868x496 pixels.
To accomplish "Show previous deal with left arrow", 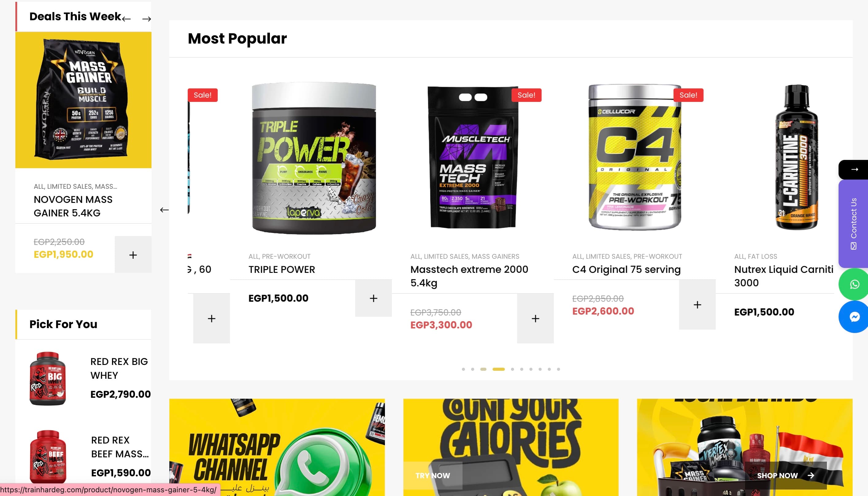I will pos(126,19).
